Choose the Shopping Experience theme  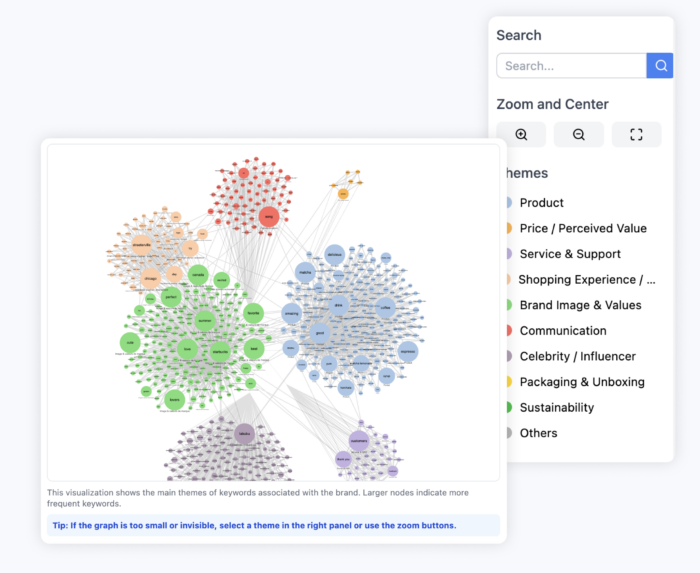pyautogui.click(x=586, y=280)
